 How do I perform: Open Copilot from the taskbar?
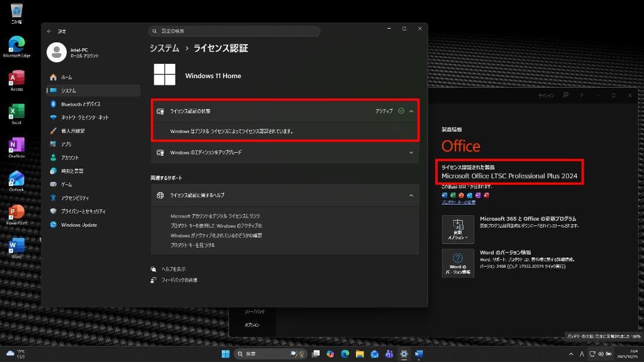pos(330,354)
